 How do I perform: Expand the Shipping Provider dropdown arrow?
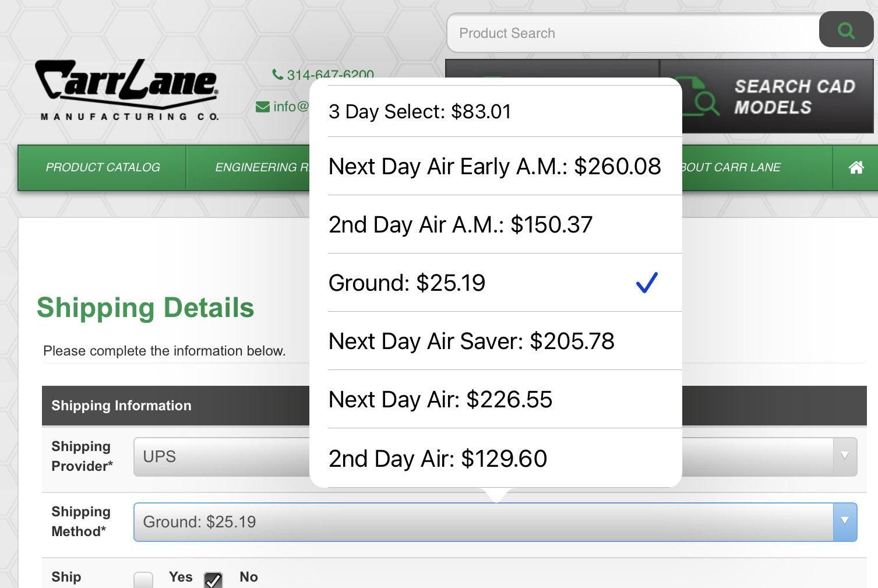click(844, 456)
